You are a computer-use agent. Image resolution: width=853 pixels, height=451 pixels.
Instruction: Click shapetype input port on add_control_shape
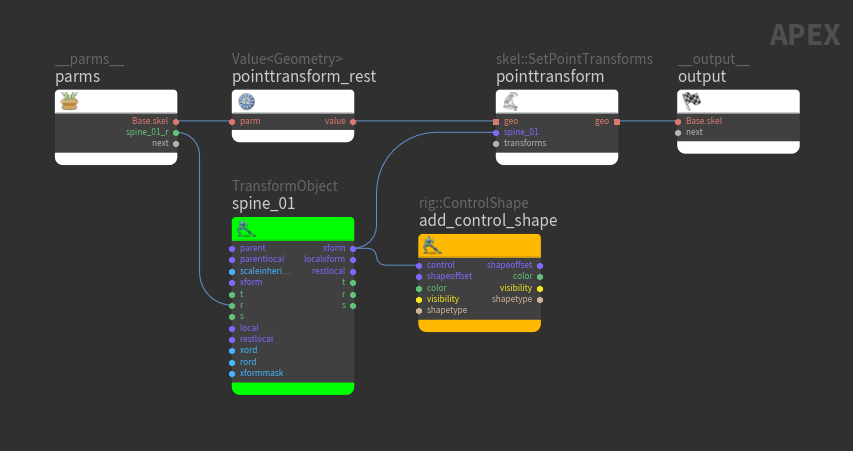pyautogui.click(x=419, y=311)
